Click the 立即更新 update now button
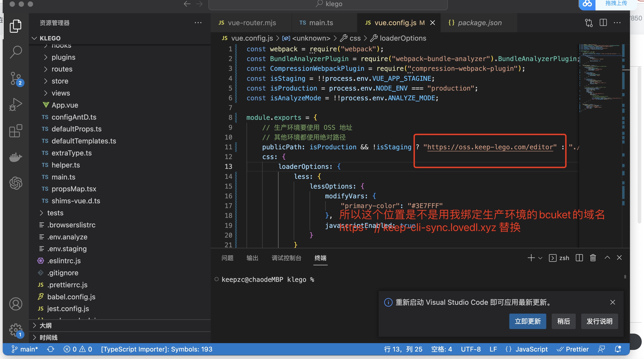This screenshot has height=359, width=644. (x=527, y=321)
